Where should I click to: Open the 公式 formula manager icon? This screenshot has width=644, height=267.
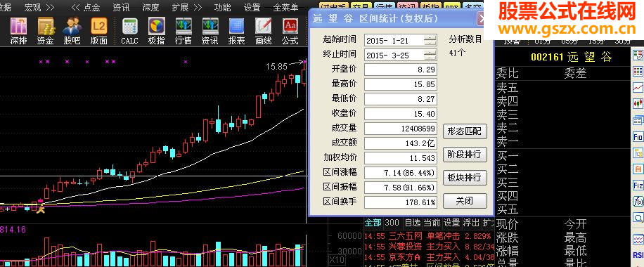[x=290, y=31]
